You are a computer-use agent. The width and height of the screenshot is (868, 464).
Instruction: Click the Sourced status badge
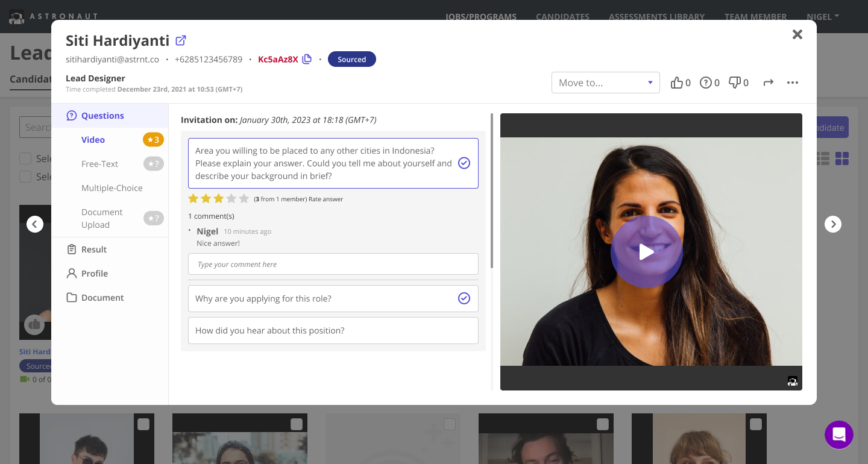pyautogui.click(x=352, y=59)
